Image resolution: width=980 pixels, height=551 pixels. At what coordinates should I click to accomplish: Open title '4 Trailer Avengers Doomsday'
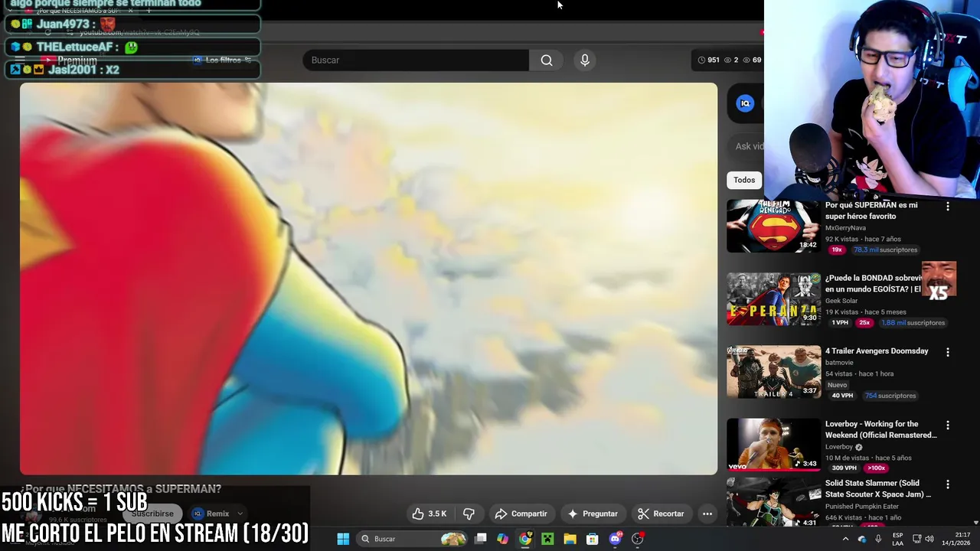point(877,351)
